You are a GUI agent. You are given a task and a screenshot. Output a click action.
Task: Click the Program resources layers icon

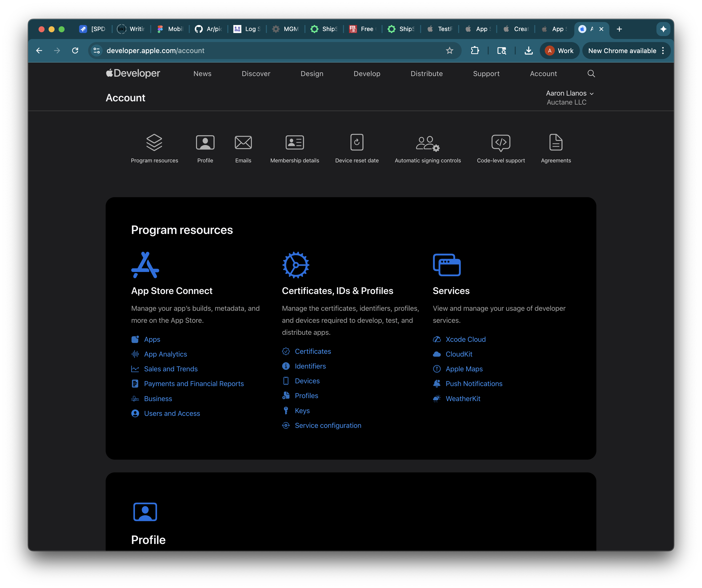click(x=154, y=143)
